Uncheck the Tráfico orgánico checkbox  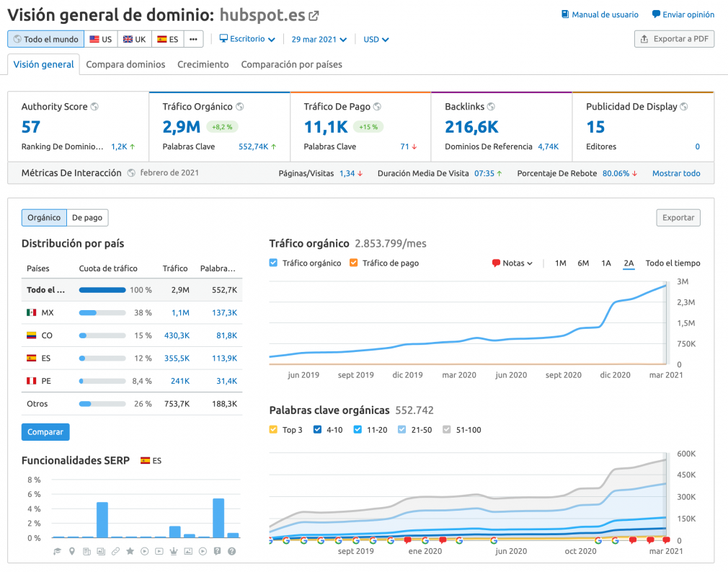(273, 263)
